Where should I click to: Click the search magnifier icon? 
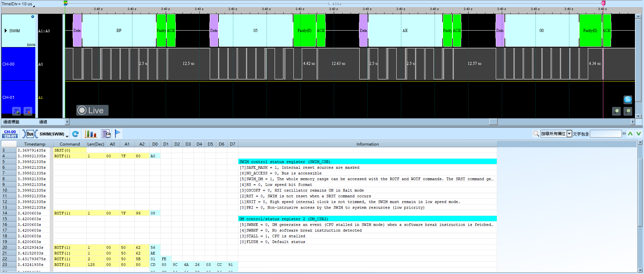click(x=536, y=134)
